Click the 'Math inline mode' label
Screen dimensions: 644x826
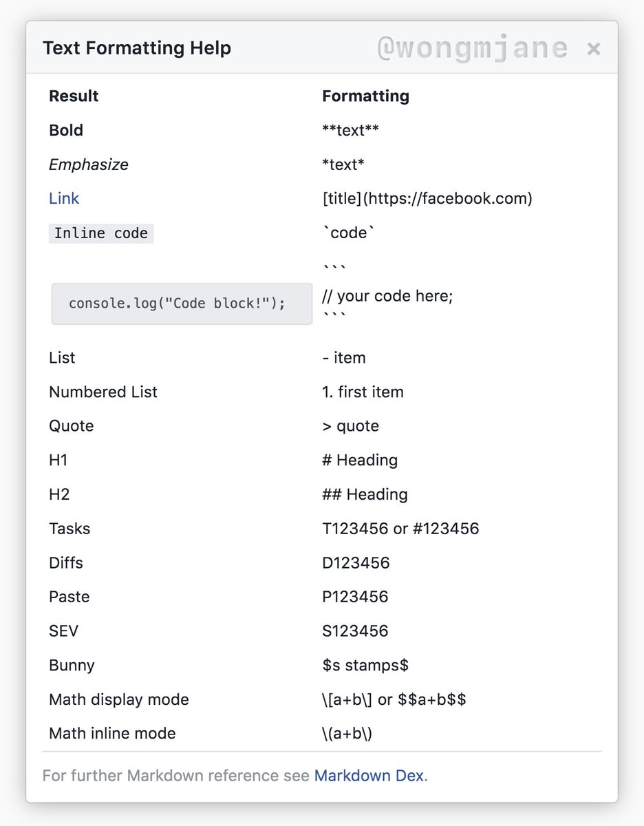pyautogui.click(x=112, y=734)
